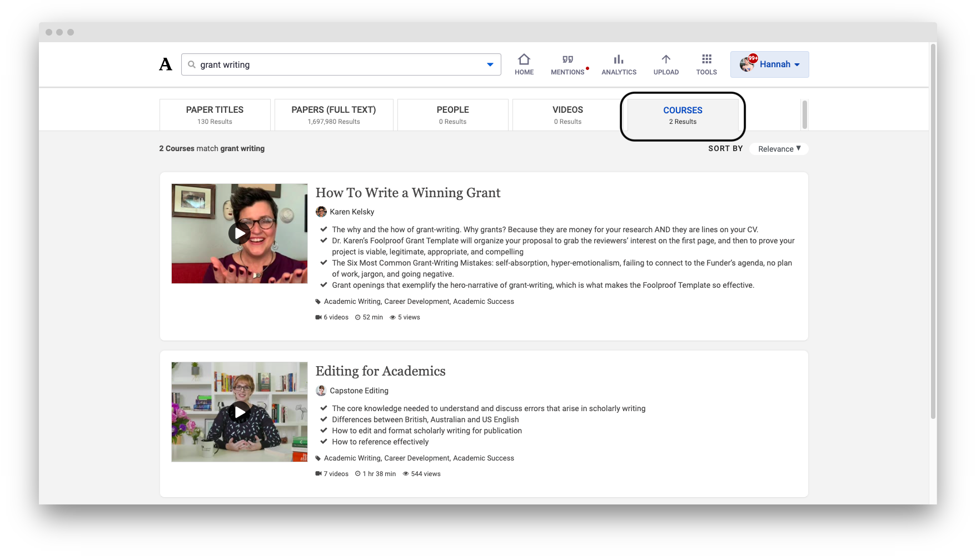Click the page's vertical scrollbar
Image resolution: width=976 pixels, height=560 pixels.
click(933, 231)
